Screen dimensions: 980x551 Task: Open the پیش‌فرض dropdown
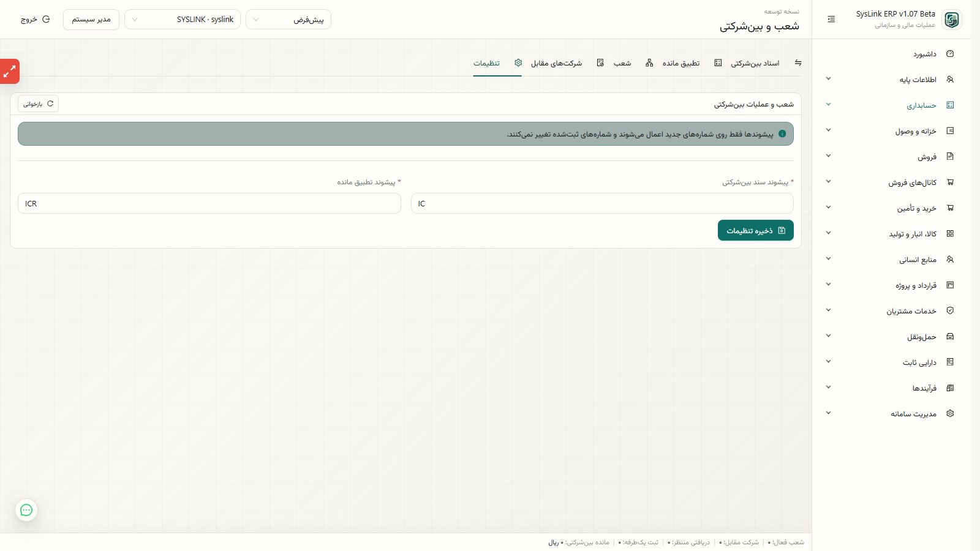(x=288, y=20)
